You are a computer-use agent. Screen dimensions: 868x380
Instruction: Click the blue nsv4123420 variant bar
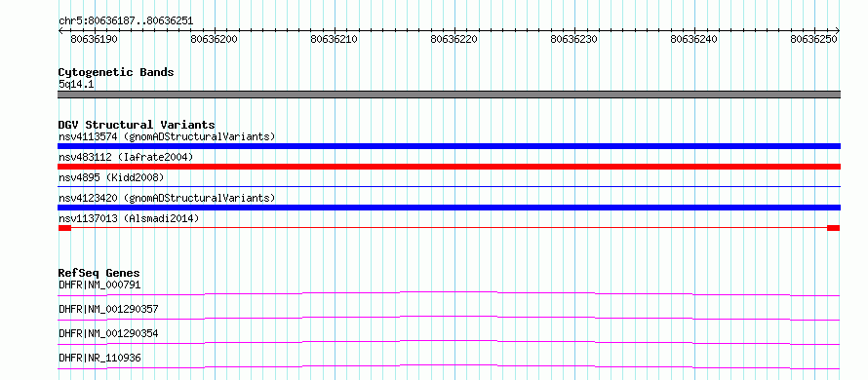(449, 208)
